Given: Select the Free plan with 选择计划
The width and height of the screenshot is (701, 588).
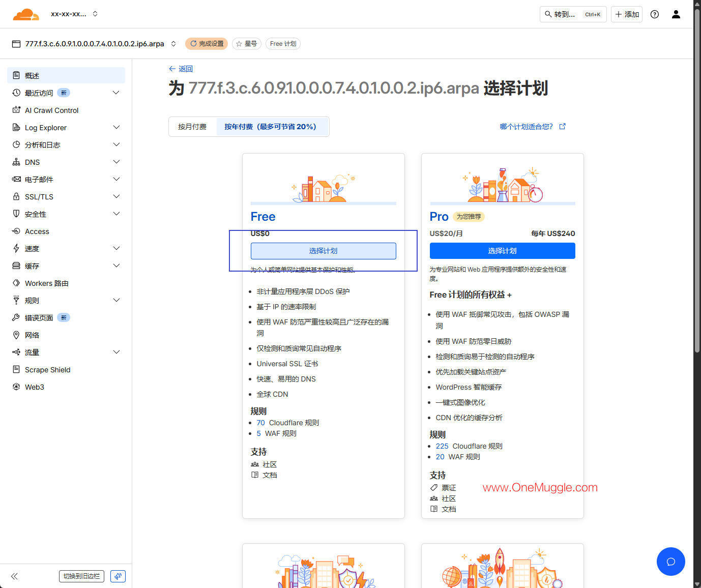Looking at the screenshot, I should coord(324,251).
